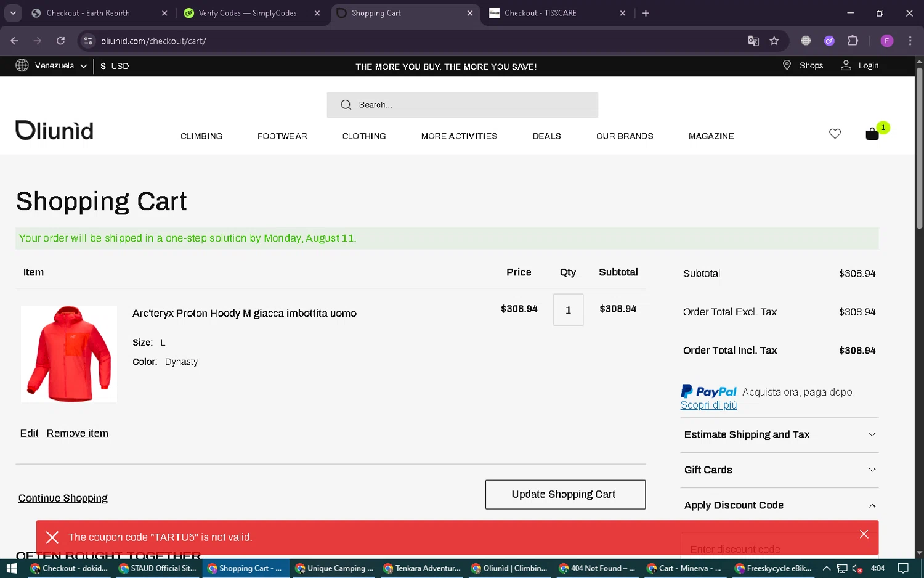Click the page vertical scrollbar

[x=919, y=148]
